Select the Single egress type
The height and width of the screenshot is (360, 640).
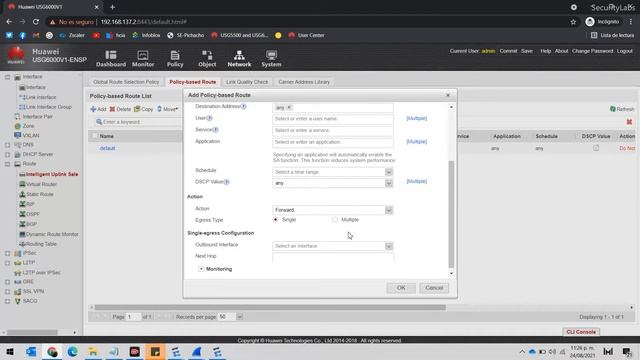click(x=276, y=220)
